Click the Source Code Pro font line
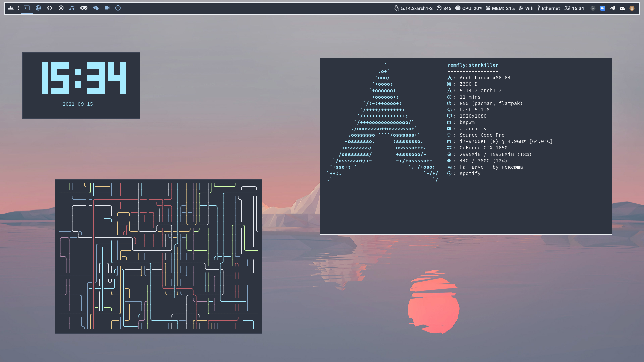The image size is (644, 362). [476, 135]
